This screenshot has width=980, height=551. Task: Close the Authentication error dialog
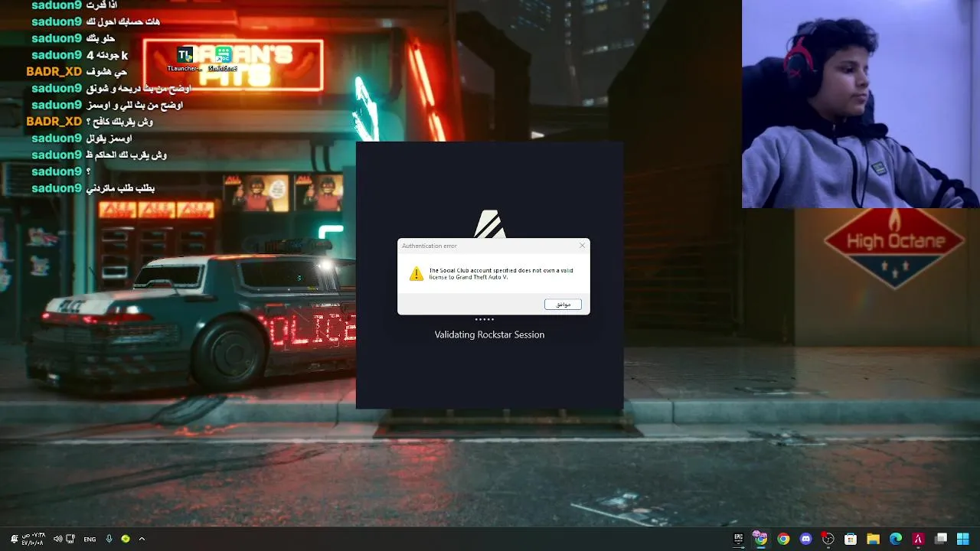582,246
